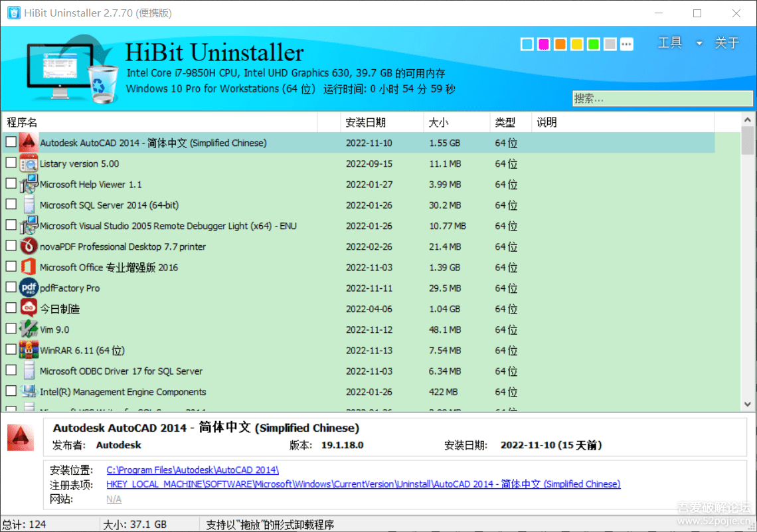Tick the Microsoft SQL Server 2014 checkbox
Image resolution: width=757 pixels, height=532 pixels.
pos(11,205)
